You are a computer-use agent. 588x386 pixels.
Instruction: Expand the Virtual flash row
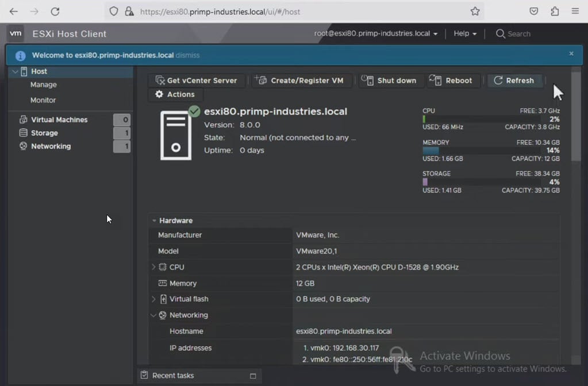[x=153, y=299]
